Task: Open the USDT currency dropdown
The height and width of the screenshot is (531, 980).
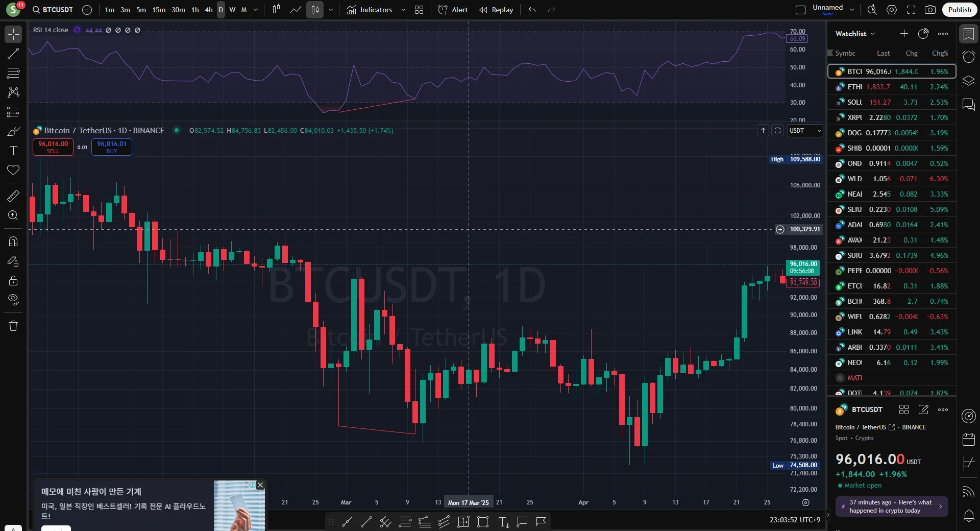Action: pos(805,131)
